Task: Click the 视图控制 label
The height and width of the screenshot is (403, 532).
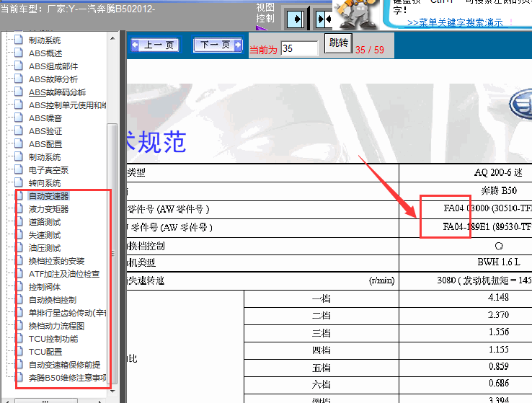Action: click(265, 12)
